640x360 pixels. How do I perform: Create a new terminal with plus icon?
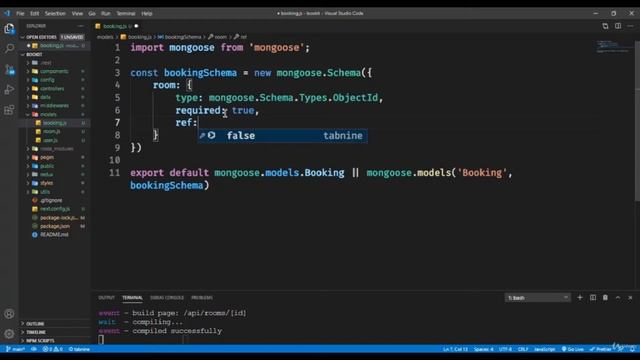click(x=580, y=298)
